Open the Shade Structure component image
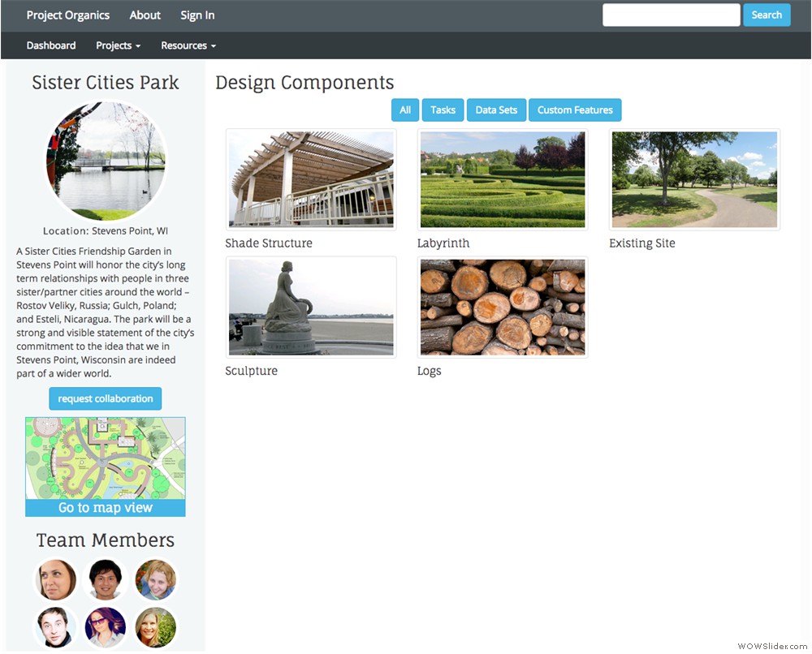Image resolution: width=812 pixels, height=654 pixels. coord(310,179)
